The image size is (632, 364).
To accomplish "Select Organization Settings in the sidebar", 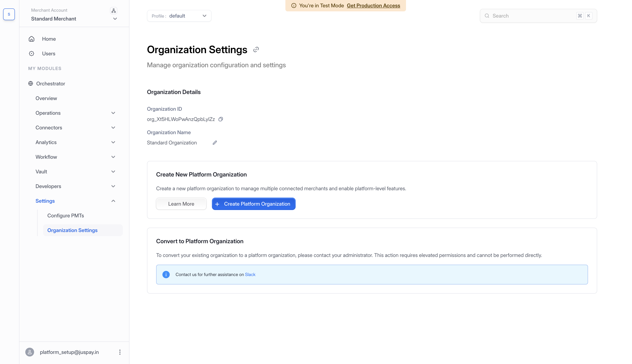I will (83, 230).
